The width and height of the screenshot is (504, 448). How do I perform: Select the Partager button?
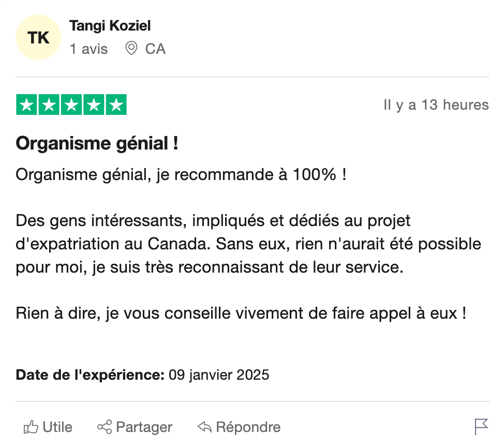[x=135, y=427]
